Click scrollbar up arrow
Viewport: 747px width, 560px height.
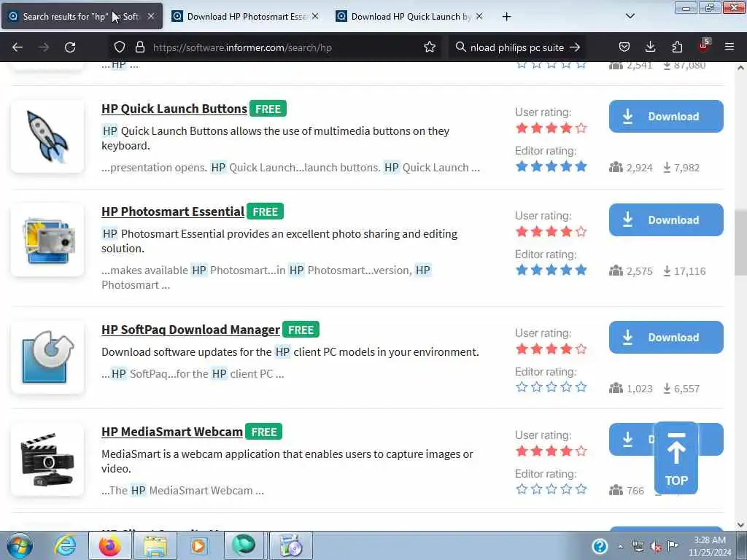tap(741, 68)
